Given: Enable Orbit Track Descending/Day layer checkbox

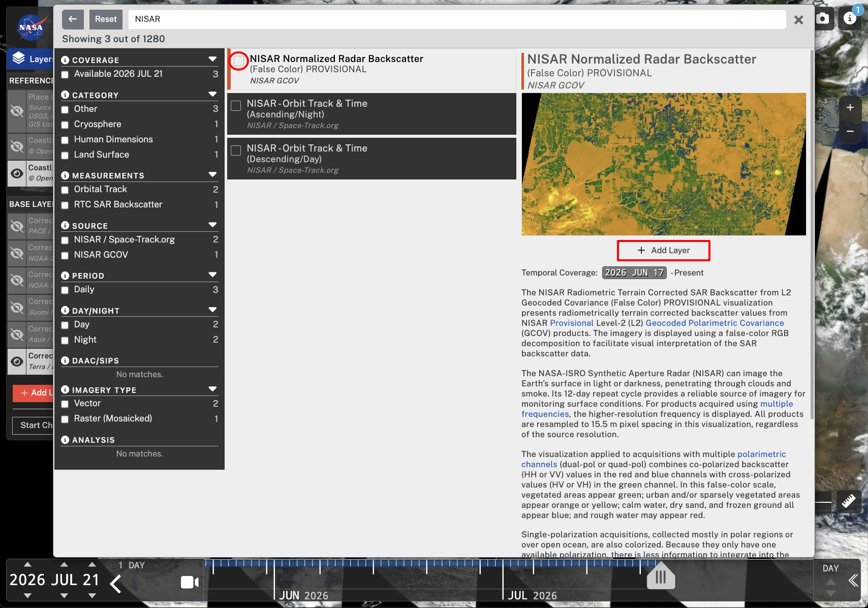Looking at the screenshot, I should [x=236, y=150].
